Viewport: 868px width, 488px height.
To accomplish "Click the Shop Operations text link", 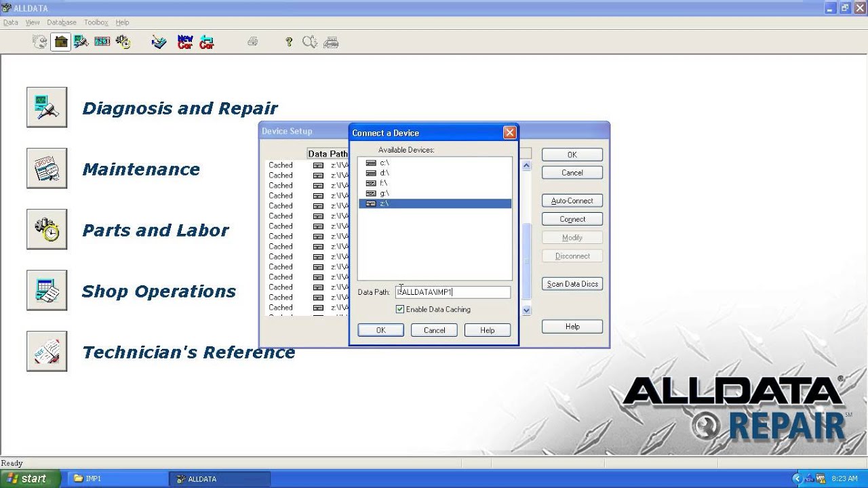I will [159, 291].
